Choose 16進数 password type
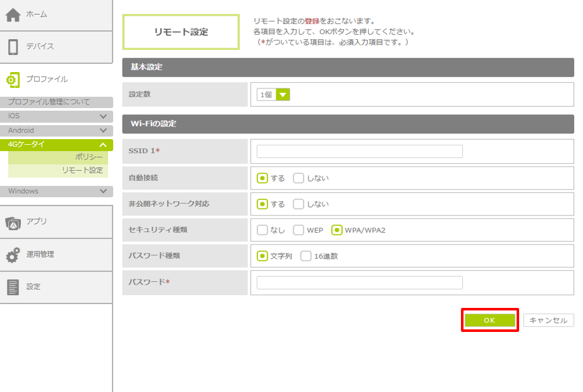The height and width of the screenshot is (392, 583). 306,256
